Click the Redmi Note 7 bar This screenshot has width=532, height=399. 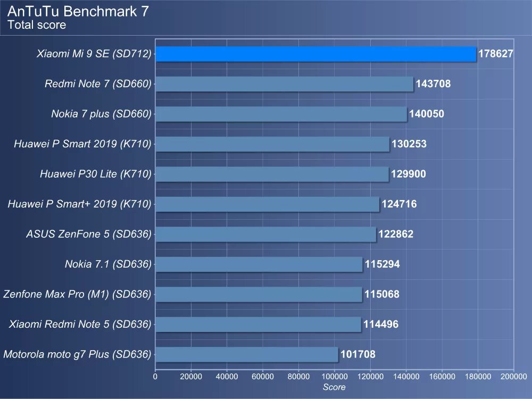pyautogui.click(x=284, y=84)
